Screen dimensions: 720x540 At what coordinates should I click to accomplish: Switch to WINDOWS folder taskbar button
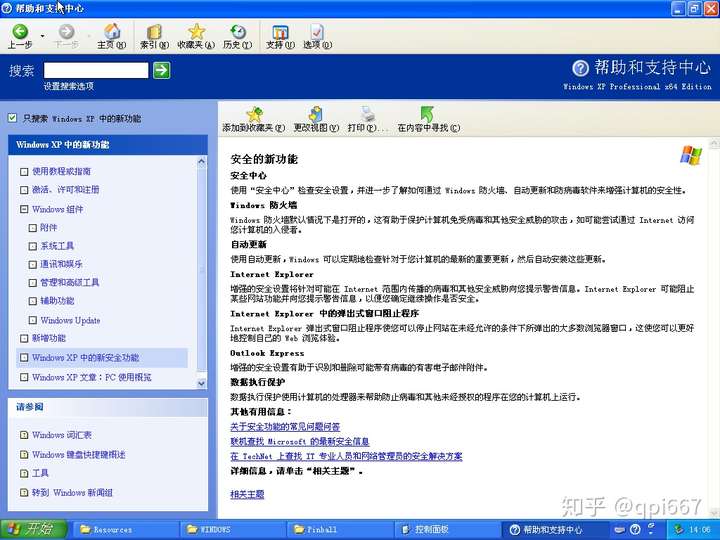pos(231,529)
